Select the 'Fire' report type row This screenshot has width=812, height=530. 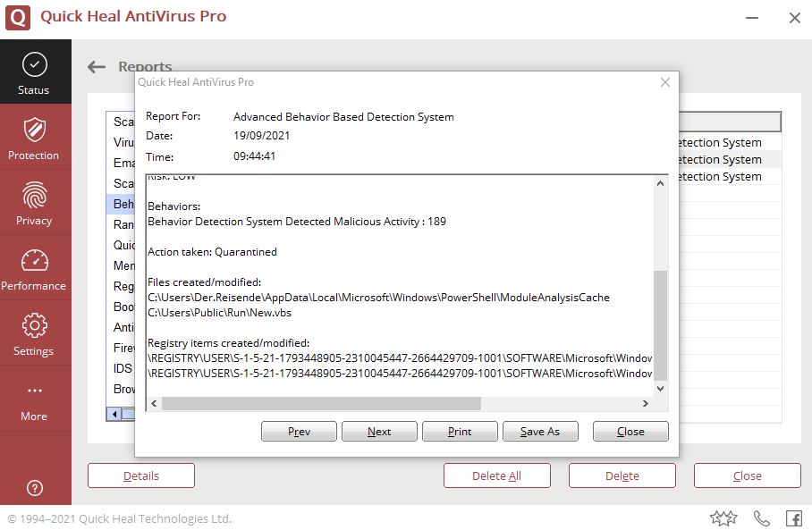[x=122, y=348]
